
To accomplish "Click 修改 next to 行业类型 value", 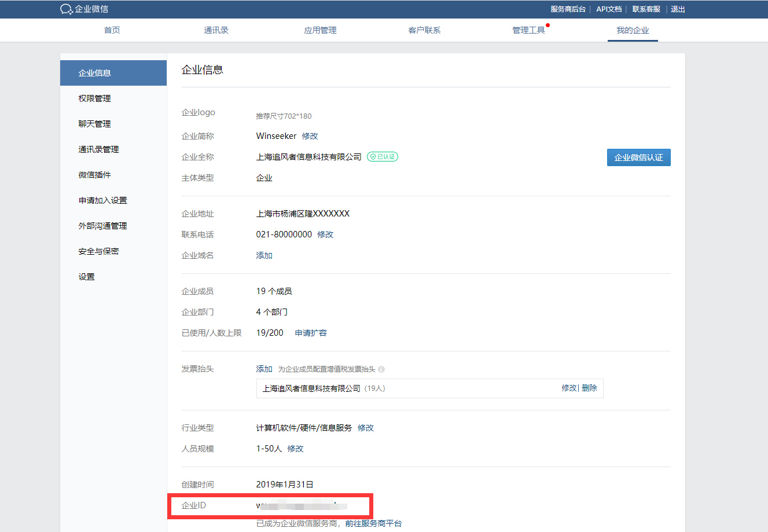I will pos(366,428).
